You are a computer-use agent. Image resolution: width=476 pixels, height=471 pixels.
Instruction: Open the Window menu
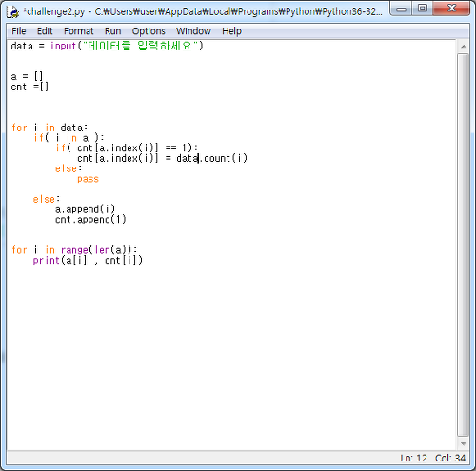(x=193, y=31)
